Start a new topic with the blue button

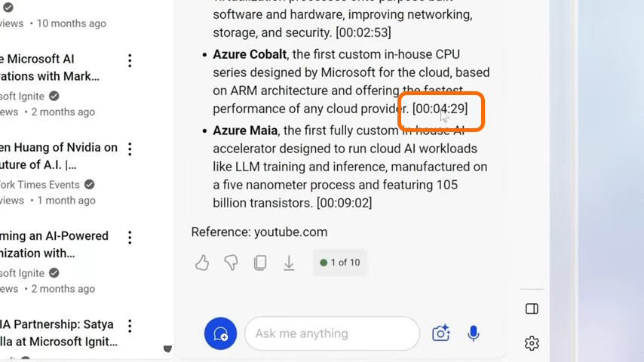coord(220,333)
